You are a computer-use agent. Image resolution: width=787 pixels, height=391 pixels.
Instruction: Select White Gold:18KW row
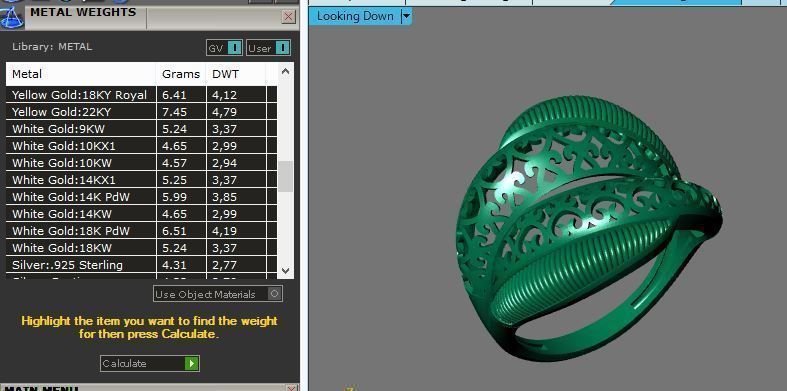pos(141,248)
